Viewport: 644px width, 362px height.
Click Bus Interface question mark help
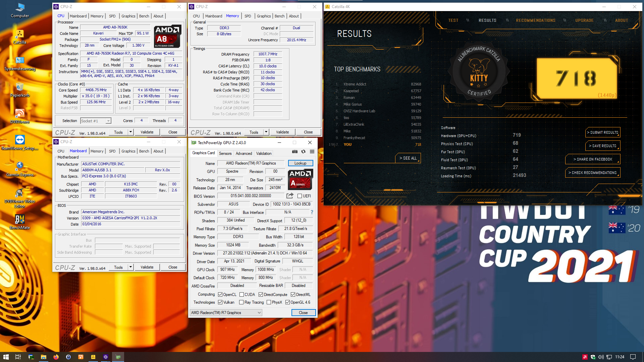tap(312, 212)
